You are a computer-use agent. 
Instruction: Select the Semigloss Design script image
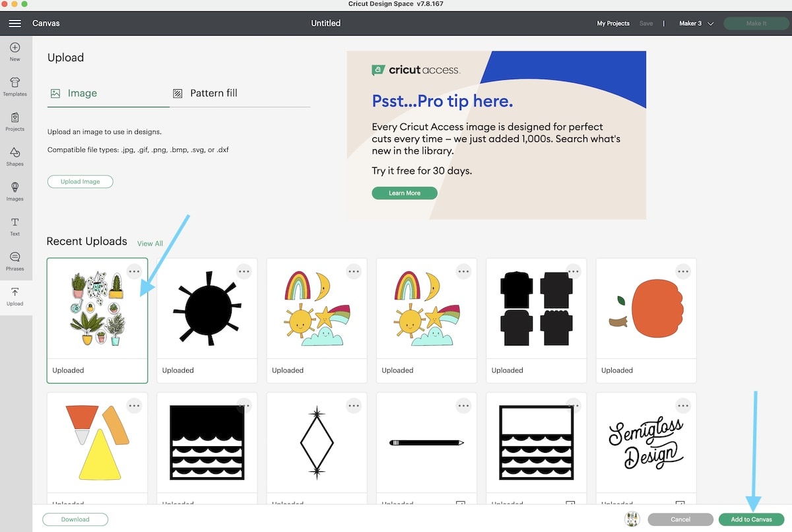tap(646, 449)
